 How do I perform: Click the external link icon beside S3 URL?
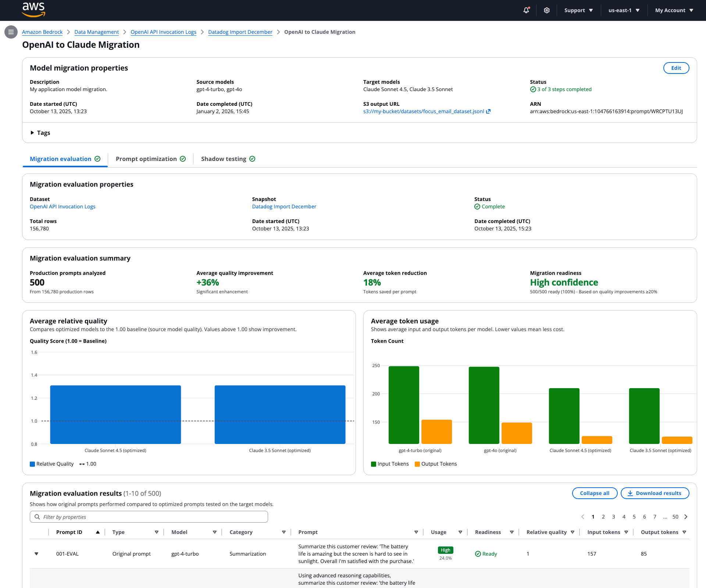pyautogui.click(x=488, y=111)
